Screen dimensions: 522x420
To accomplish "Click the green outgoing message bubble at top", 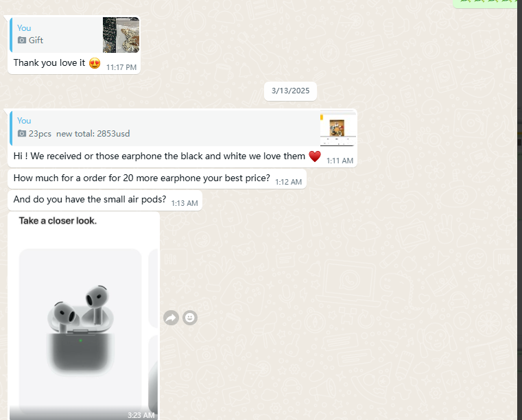I will point(486,3).
